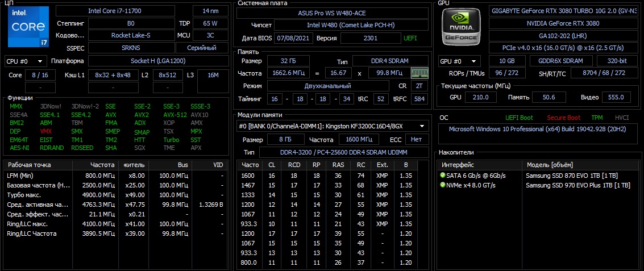Click the 8704 / 68 / 272 shader field
Viewport: 644px width, 271px height.
[x=604, y=73]
